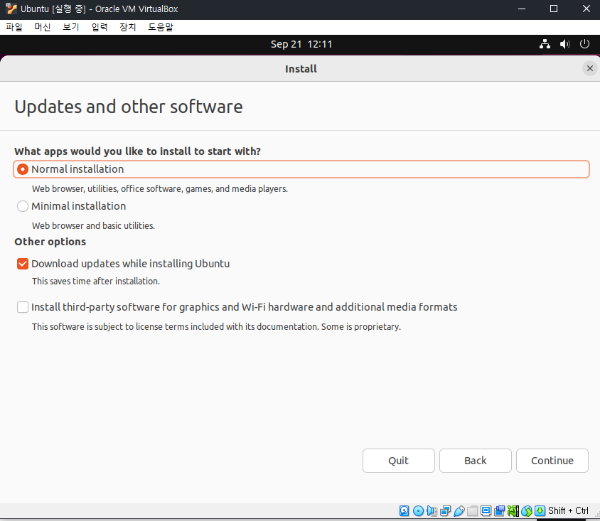Click 'Web browser and basic utilities.' text
The width and height of the screenshot is (600, 521).
coord(93,226)
